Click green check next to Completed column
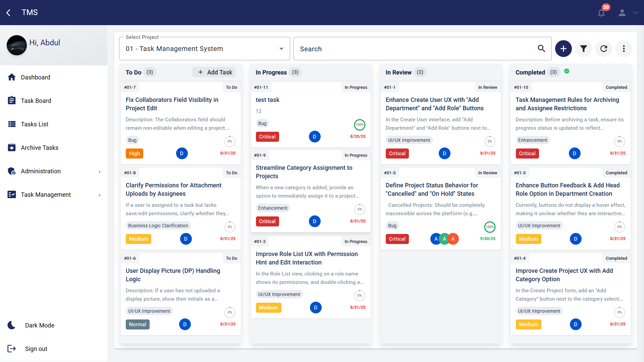This screenshot has height=362, width=644. click(x=567, y=71)
